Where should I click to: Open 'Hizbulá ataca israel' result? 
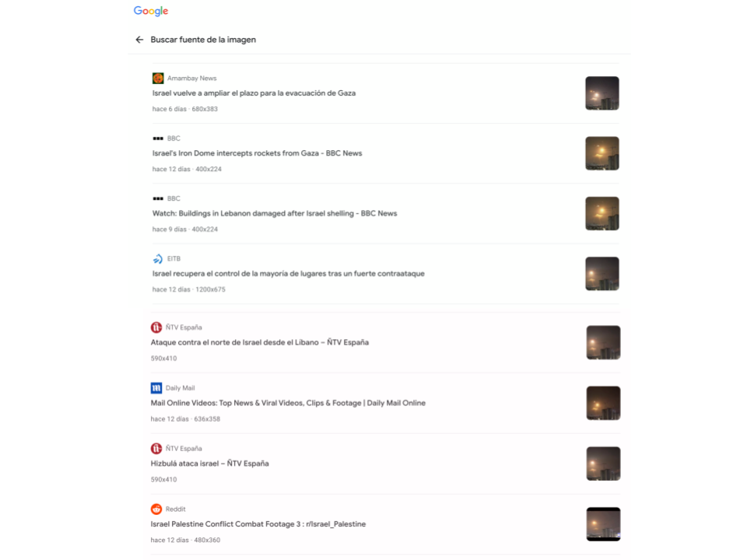point(209,464)
